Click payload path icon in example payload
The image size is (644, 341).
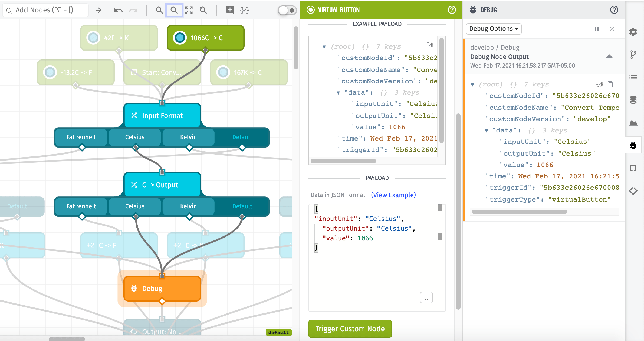point(429,45)
